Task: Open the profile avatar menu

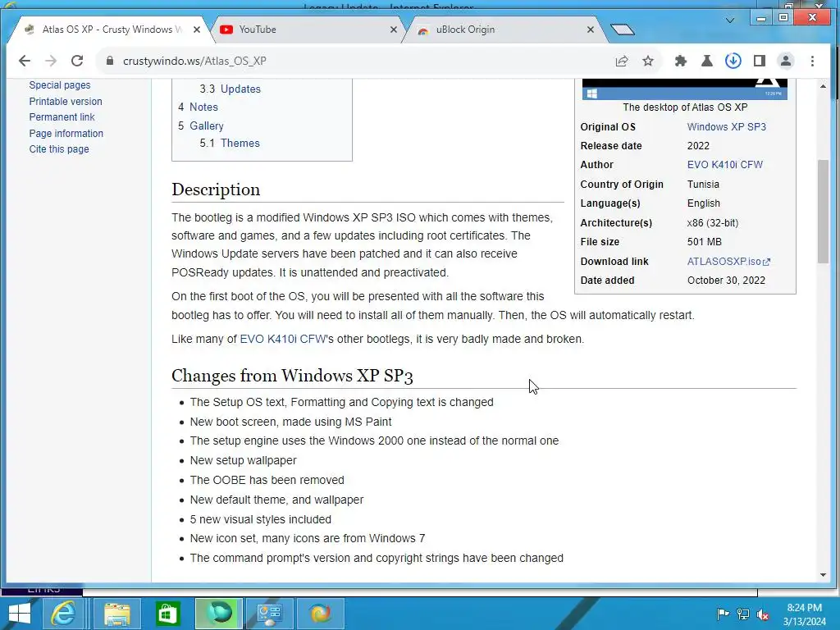Action: point(786,61)
